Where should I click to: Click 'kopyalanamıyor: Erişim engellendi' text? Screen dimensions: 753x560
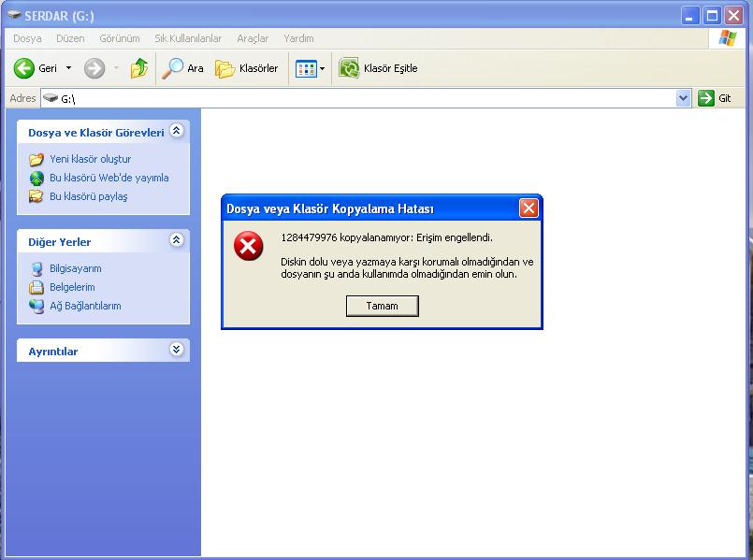pyautogui.click(x=416, y=237)
